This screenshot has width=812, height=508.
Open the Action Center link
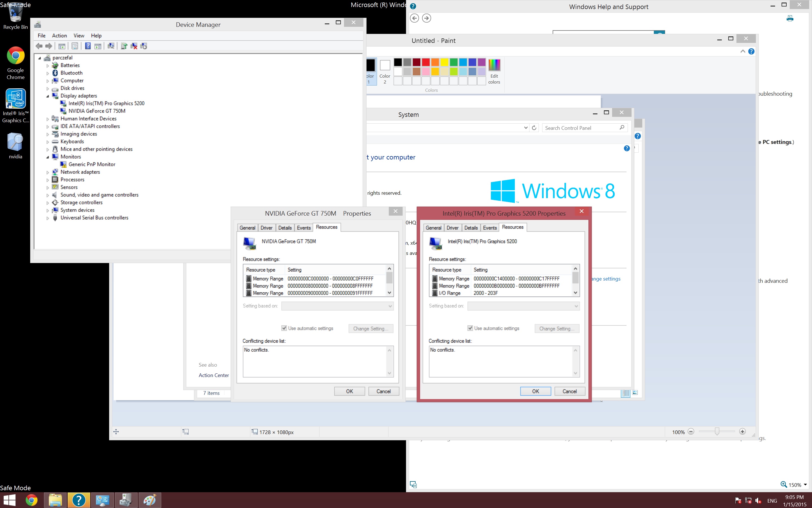214,375
